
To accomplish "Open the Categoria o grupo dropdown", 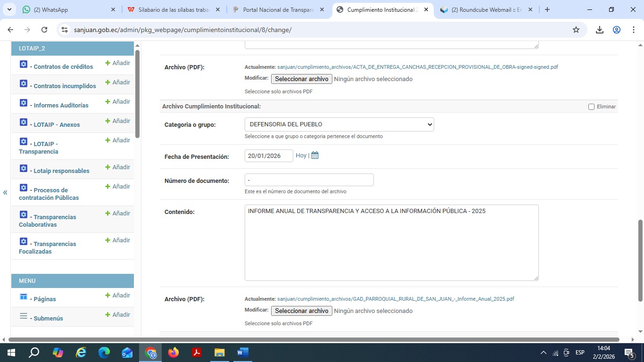I will tap(339, 124).
